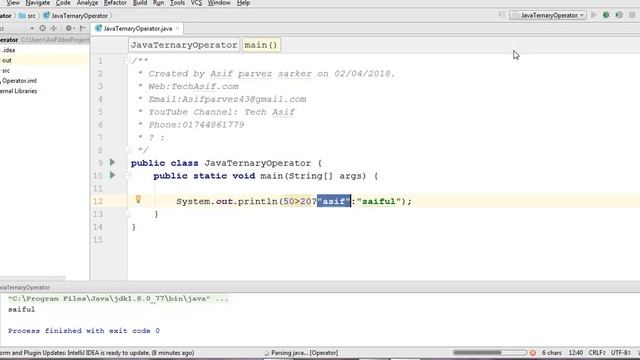This screenshot has width=640, height=360.
Task: Close the JavaTernaryOperator.java tab
Action: [177, 29]
